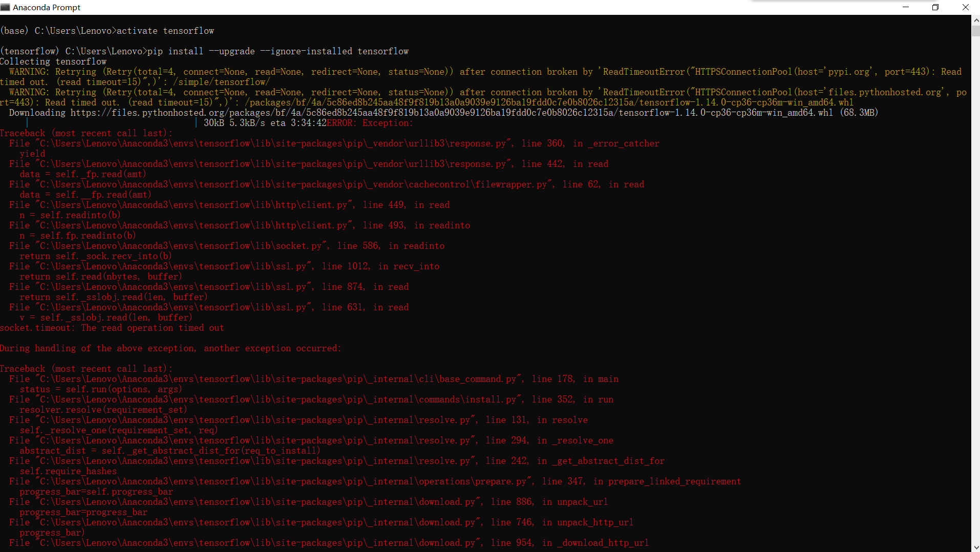This screenshot has width=980, height=552.
Task: Click the 'pip install --upgrade --ignore-installed tensorflow' command
Action: click(278, 51)
